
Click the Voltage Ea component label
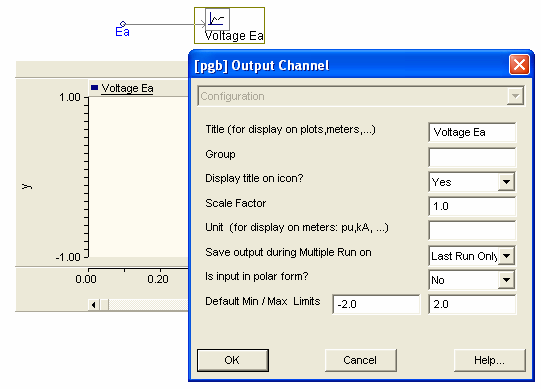coord(234,36)
